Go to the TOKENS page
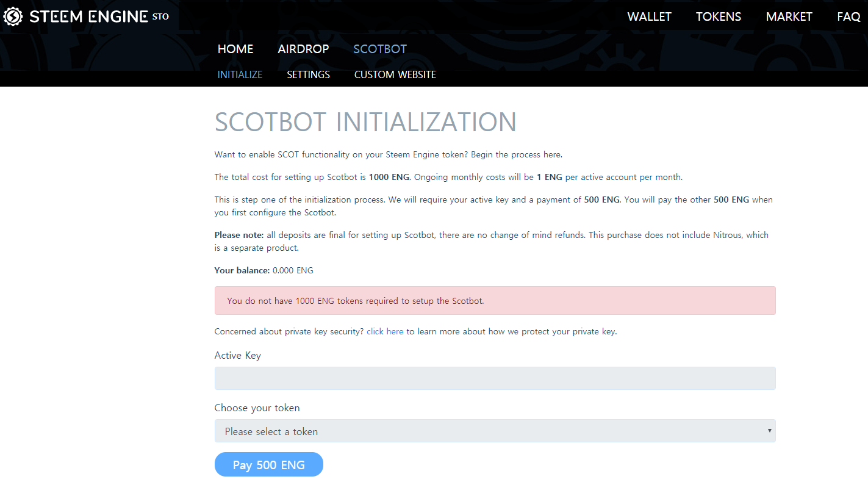The width and height of the screenshot is (868, 493). tap(719, 17)
